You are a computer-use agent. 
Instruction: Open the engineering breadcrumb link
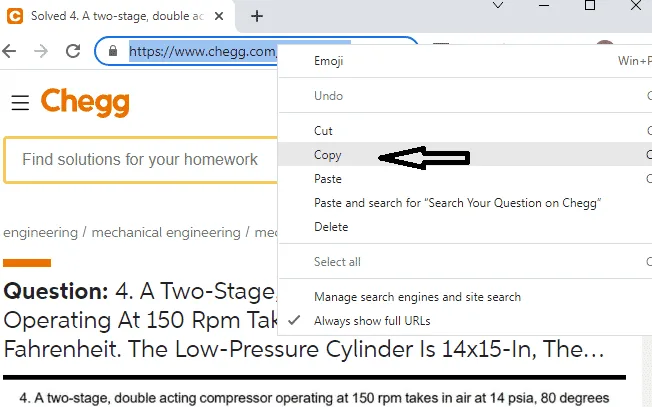pos(40,232)
